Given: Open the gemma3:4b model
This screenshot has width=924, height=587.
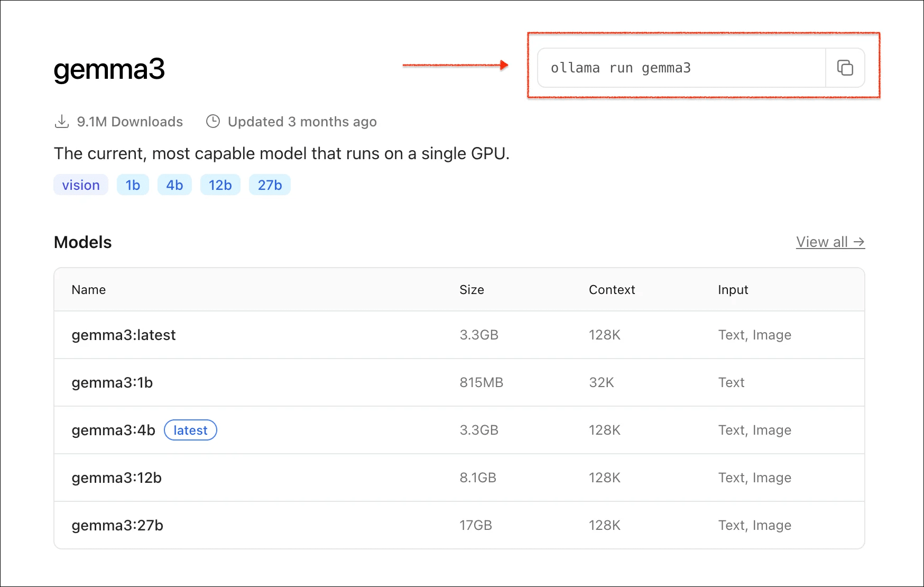Looking at the screenshot, I should 113,430.
